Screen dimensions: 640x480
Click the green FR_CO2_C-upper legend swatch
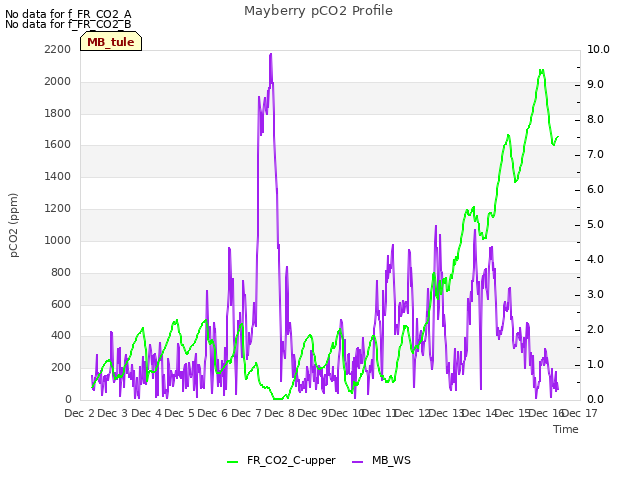pos(233,462)
